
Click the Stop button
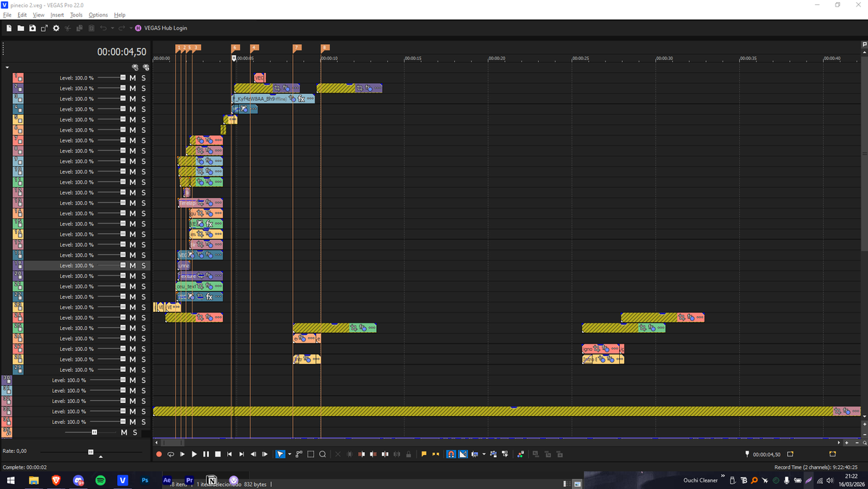coord(218,454)
